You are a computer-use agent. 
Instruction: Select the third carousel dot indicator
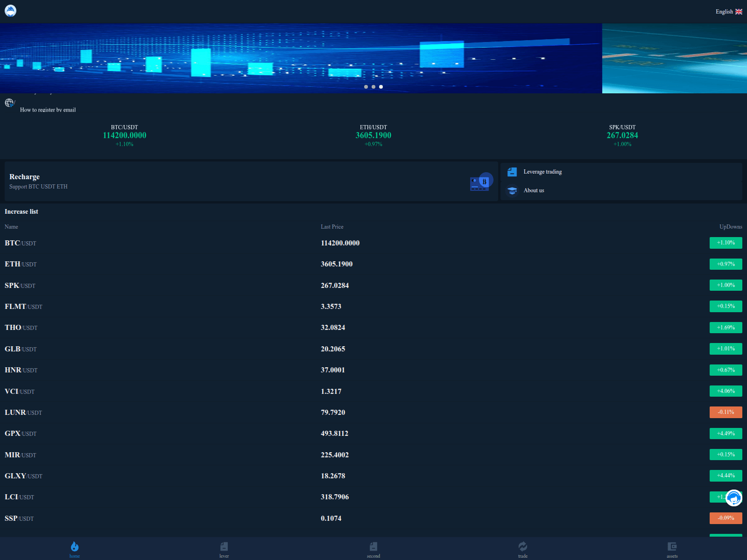coord(381,87)
